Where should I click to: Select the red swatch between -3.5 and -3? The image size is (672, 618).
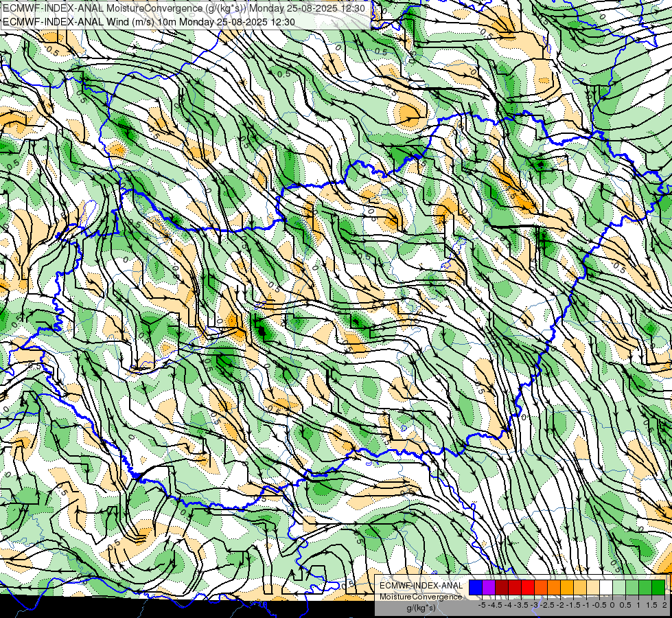pyautogui.click(x=515, y=588)
